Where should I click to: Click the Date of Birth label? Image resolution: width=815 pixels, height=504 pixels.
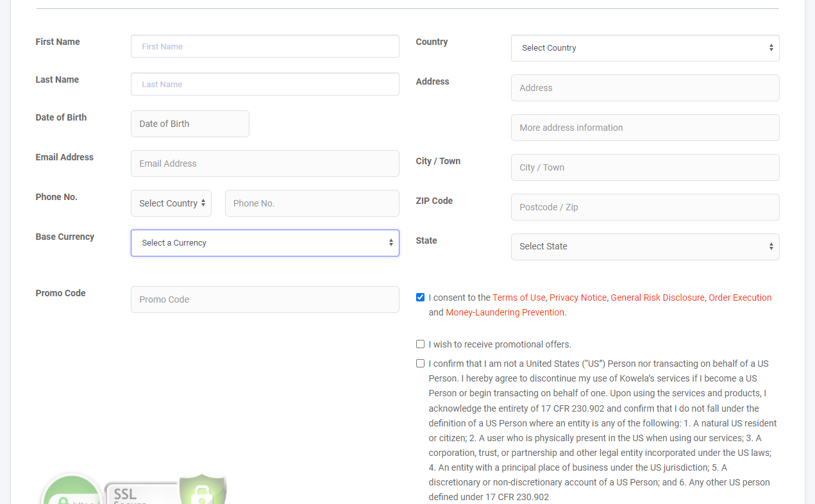(x=61, y=117)
